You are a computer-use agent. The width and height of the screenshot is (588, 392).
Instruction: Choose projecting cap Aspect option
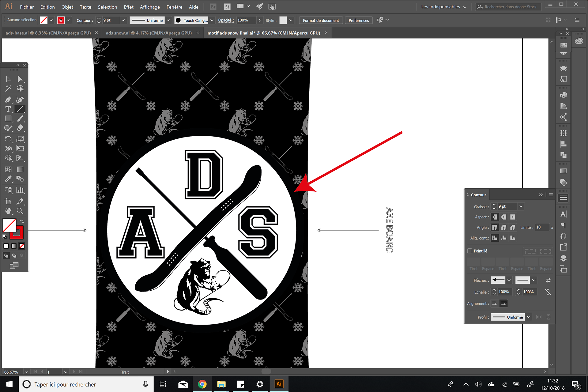pos(513,217)
